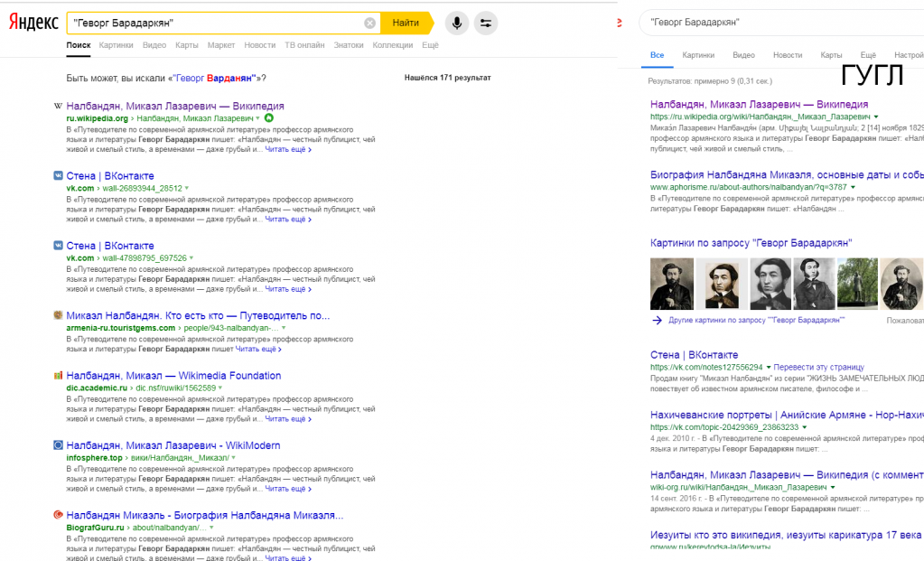This screenshot has height=561, width=924.
Task: Open the Yandex "Ещё" more-services menu
Action: (x=430, y=45)
